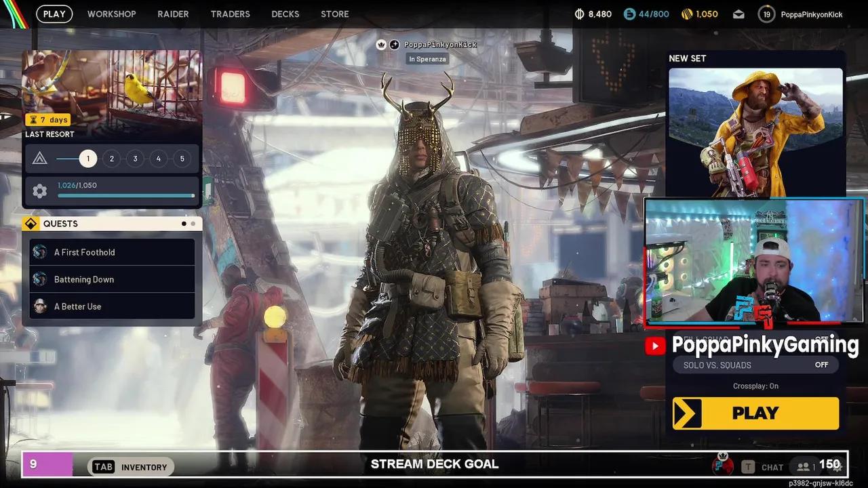Select Last Resort stage 1
This screenshot has width=868, height=488.
[87, 159]
